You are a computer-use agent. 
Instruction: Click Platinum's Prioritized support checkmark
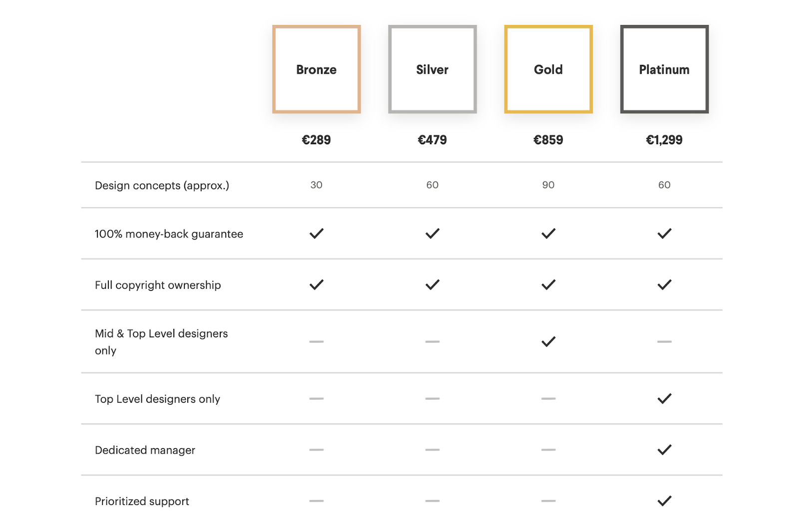tap(664, 501)
